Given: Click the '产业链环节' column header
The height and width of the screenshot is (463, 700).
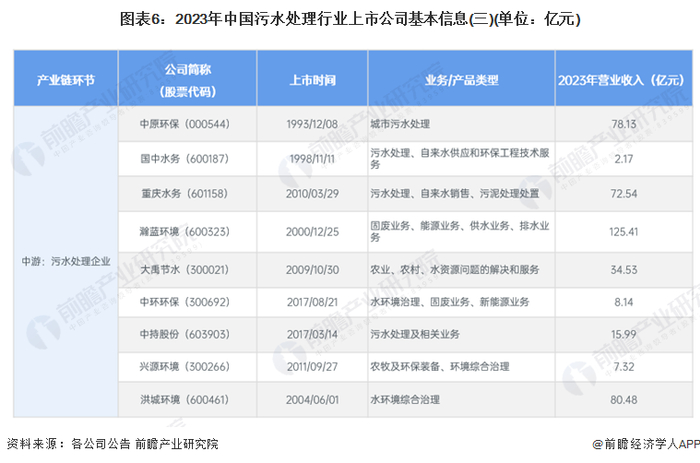Looking at the screenshot, I should [x=66, y=80].
